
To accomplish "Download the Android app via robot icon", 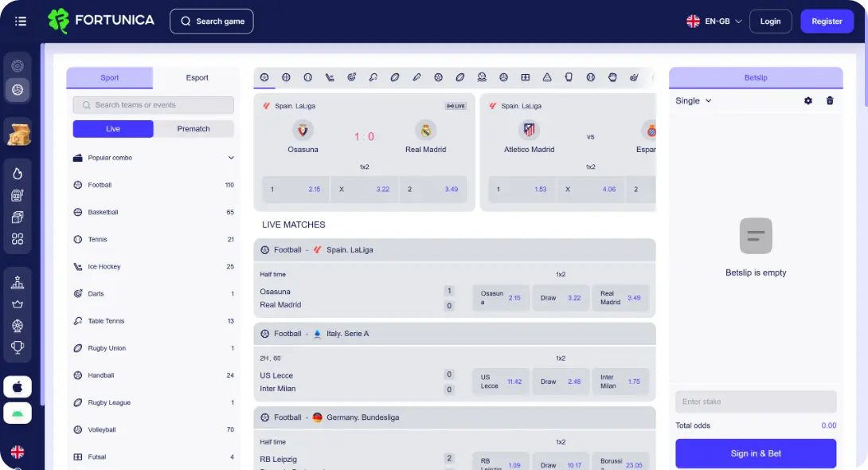I will coord(18,413).
